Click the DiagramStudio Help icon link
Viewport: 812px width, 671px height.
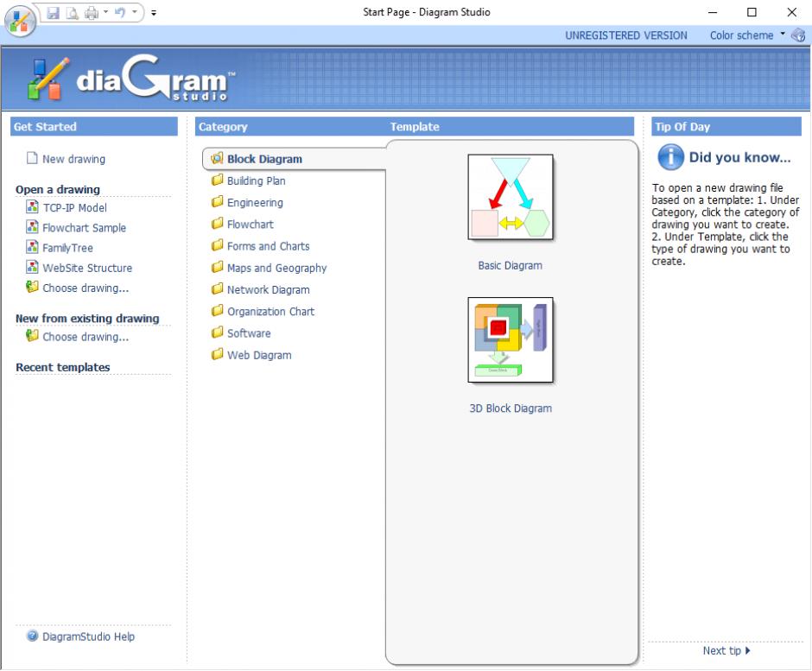(33, 637)
